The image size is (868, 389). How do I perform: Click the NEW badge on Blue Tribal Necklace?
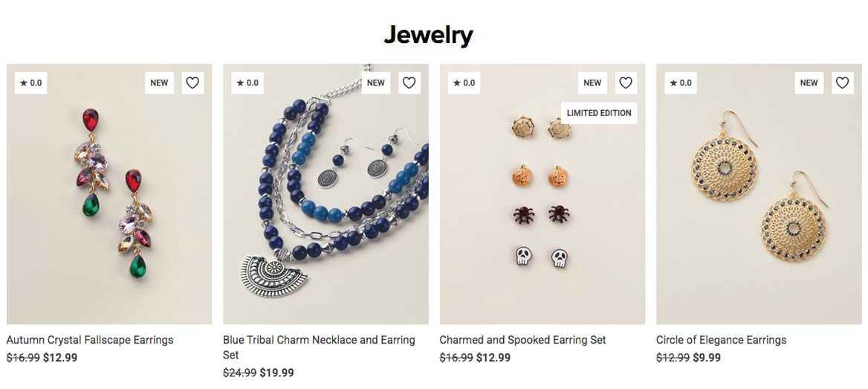click(376, 83)
